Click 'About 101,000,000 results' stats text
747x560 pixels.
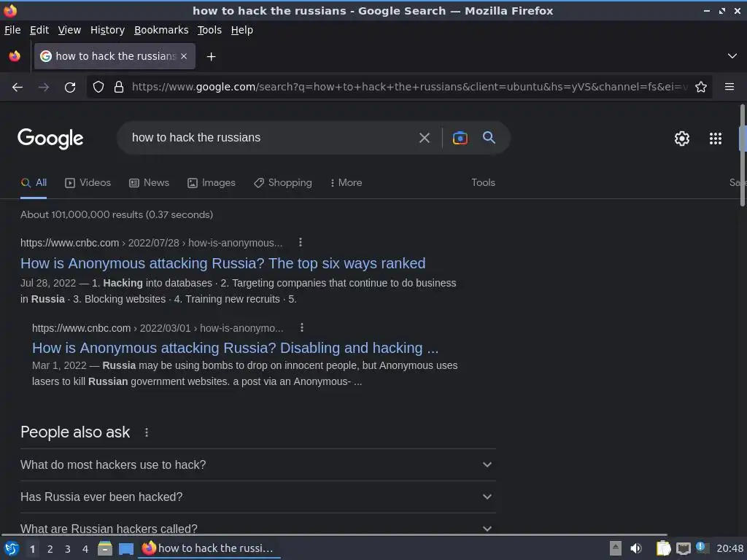pos(117,215)
